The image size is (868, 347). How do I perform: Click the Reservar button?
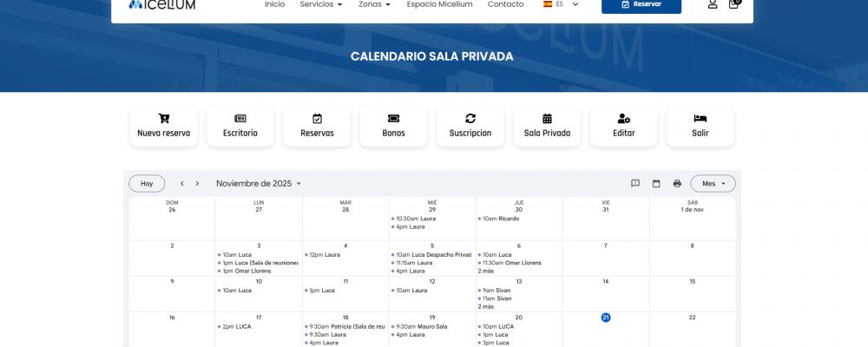[x=641, y=5]
